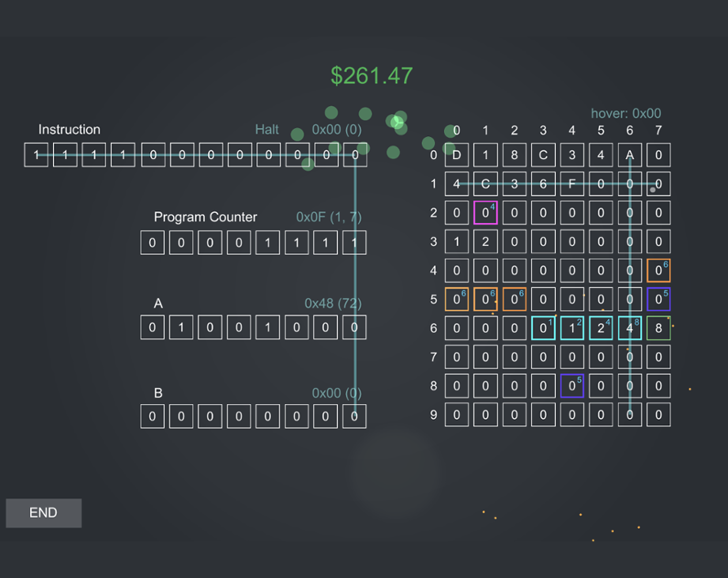
Task: Click the blue-outlined cell in row 8
Action: coord(571,386)
